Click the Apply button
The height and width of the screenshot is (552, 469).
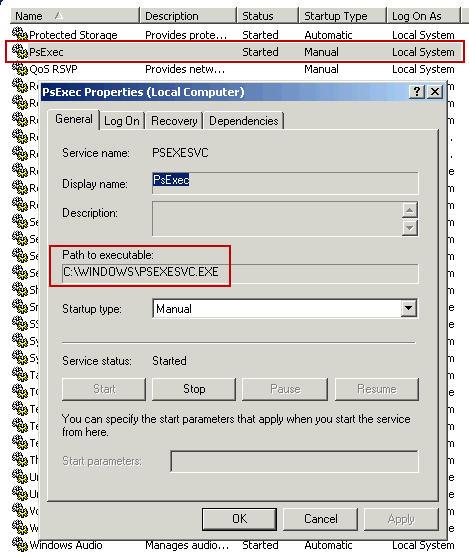(x=401, y=519)
